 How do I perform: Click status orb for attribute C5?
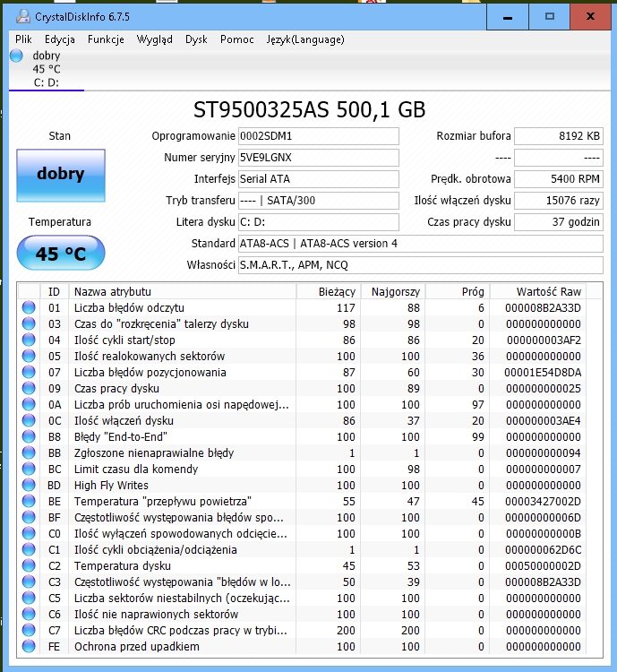click(x=29, y=598)
